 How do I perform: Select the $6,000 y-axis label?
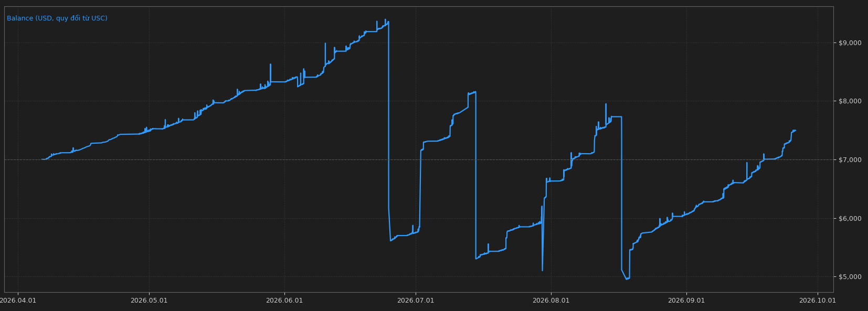click(x=850, y=219)
